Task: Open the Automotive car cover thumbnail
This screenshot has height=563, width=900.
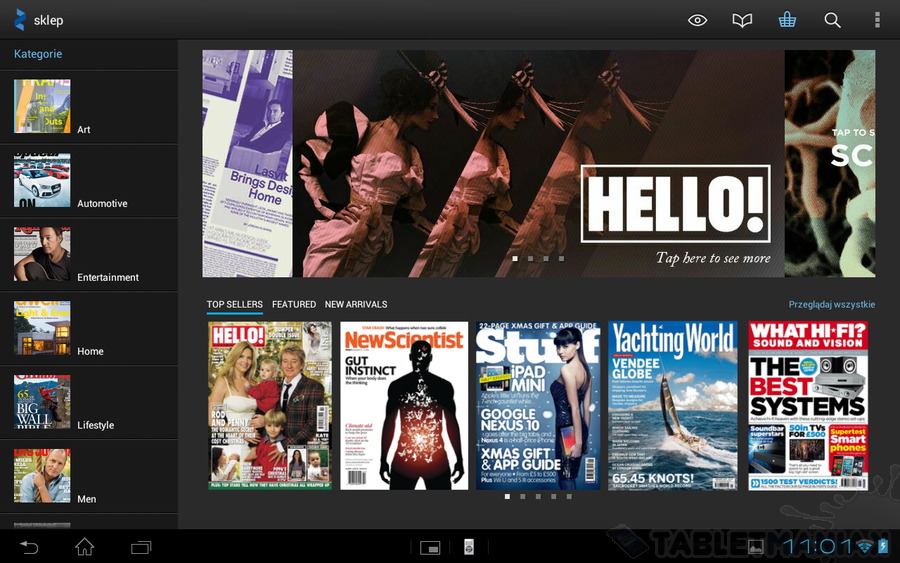Action: coord(42,180)
